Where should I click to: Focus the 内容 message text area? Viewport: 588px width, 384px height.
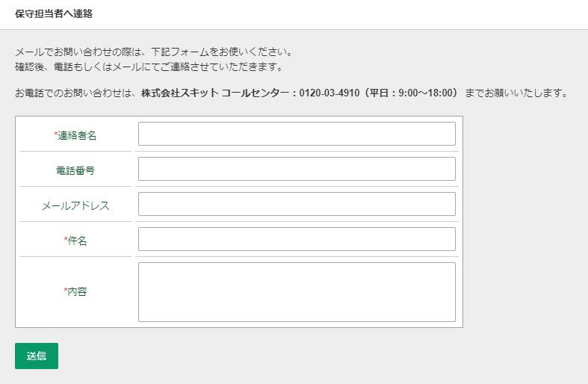(297, 292)
